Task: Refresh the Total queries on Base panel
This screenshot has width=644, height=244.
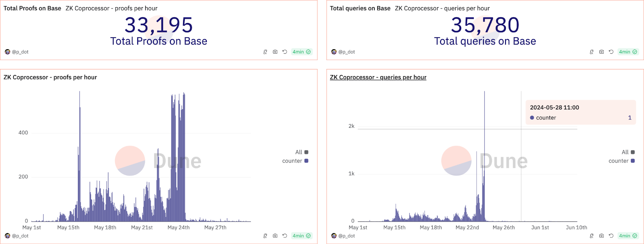Action: click(x=611, y=52)
